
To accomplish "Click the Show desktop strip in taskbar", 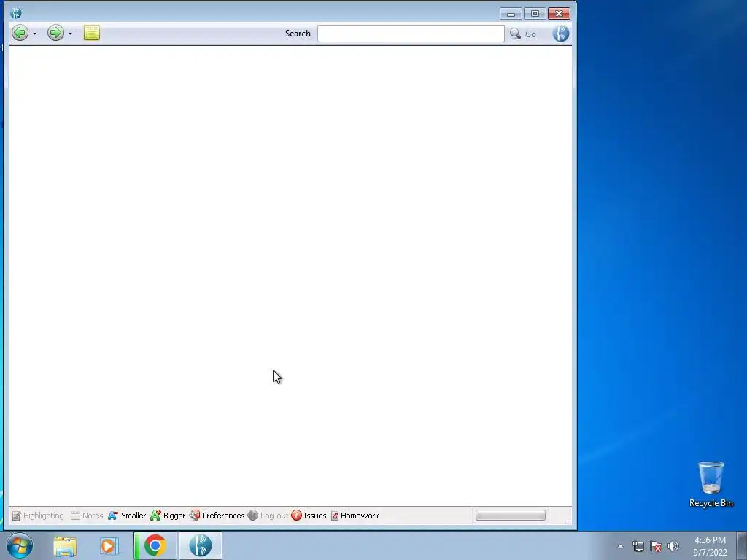I will 742,546.
